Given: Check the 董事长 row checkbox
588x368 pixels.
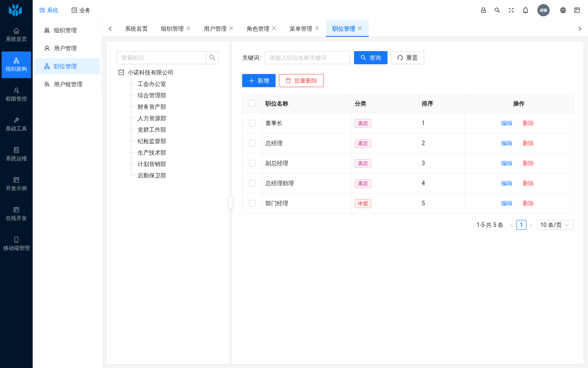Looking at the screenshot, I should (252, 123).
